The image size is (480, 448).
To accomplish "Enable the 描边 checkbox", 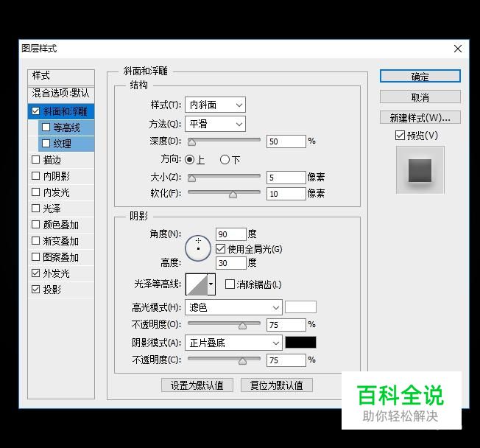I will (35, 160).
